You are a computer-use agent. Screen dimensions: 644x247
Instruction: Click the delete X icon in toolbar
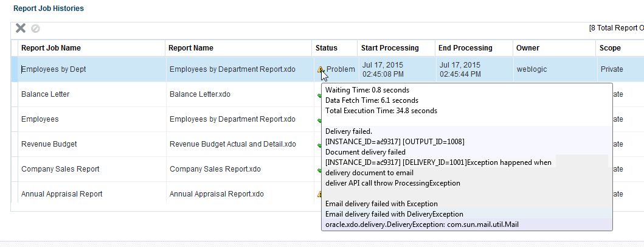click(21, 28)
